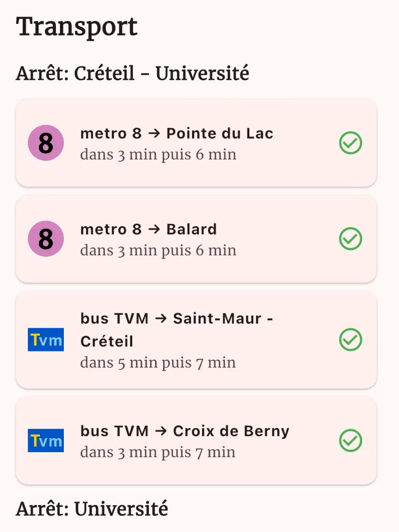
Task: Click the "Arrêt: Créteil - Université" heading
Action: tap(132, 74)
